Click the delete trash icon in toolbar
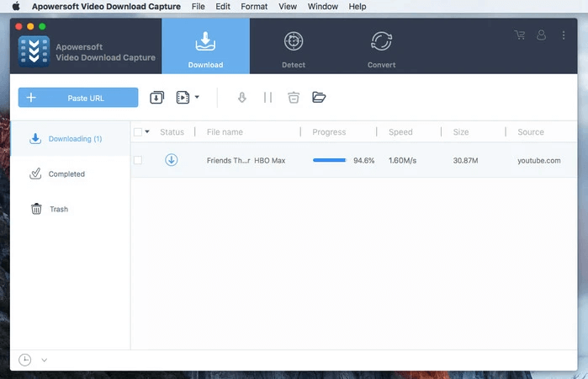This screenshot has width=588, height=379. tap(293, 98)
